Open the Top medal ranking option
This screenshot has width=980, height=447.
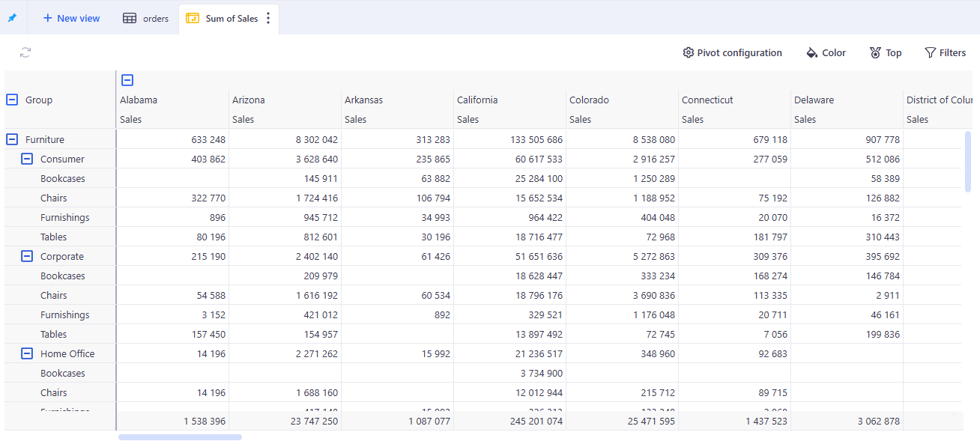[875, 52]
